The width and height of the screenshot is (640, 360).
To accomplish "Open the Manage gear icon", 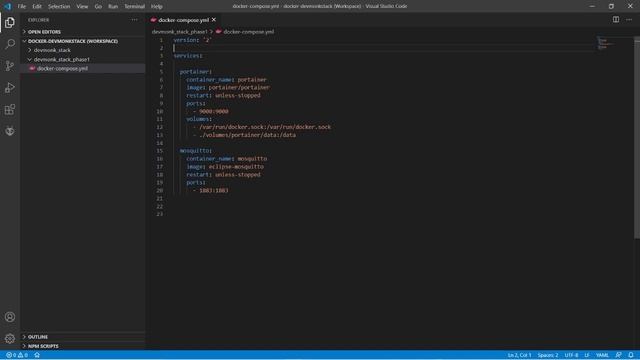I will [x=10, y=338].
